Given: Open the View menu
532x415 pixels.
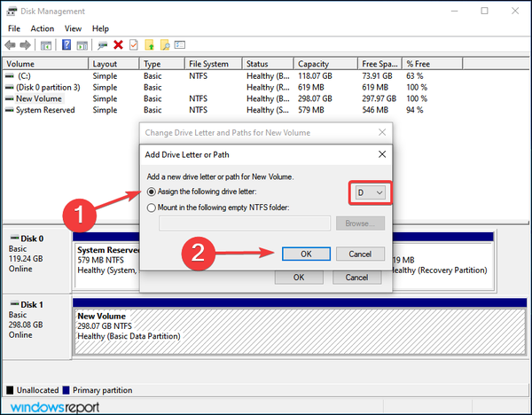Looking at the screenshot, I should click(73, 28).
